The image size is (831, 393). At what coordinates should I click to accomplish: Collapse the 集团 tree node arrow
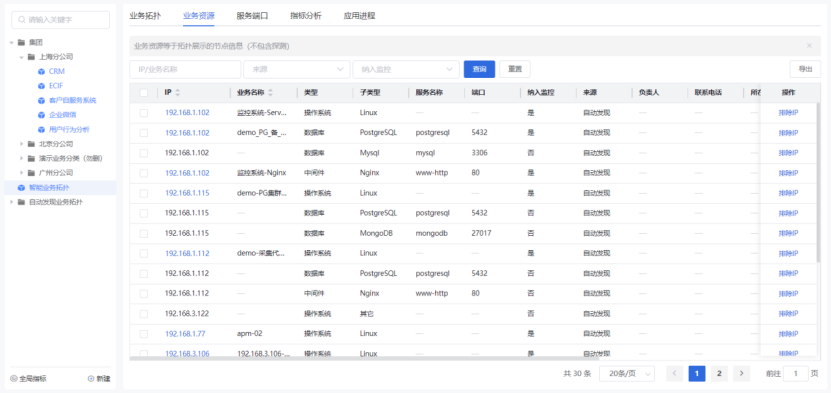11,42
